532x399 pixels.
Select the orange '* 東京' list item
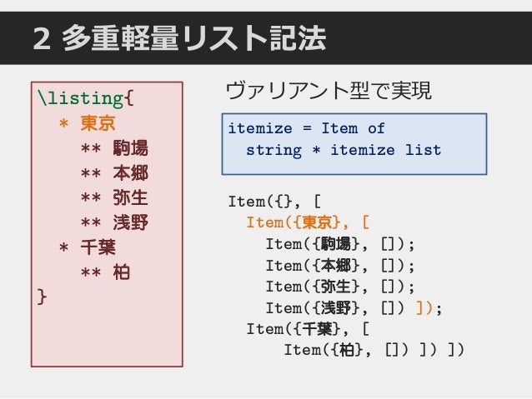(x=88, y=123)
